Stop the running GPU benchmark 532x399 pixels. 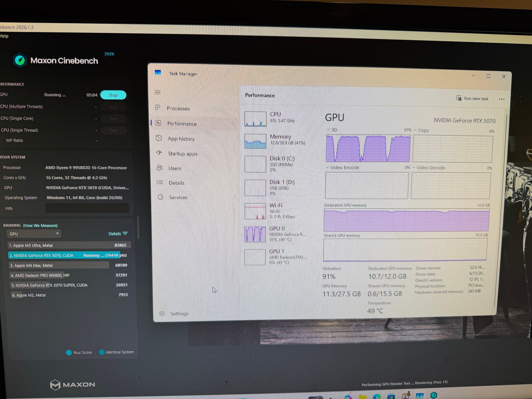(113, 95)
